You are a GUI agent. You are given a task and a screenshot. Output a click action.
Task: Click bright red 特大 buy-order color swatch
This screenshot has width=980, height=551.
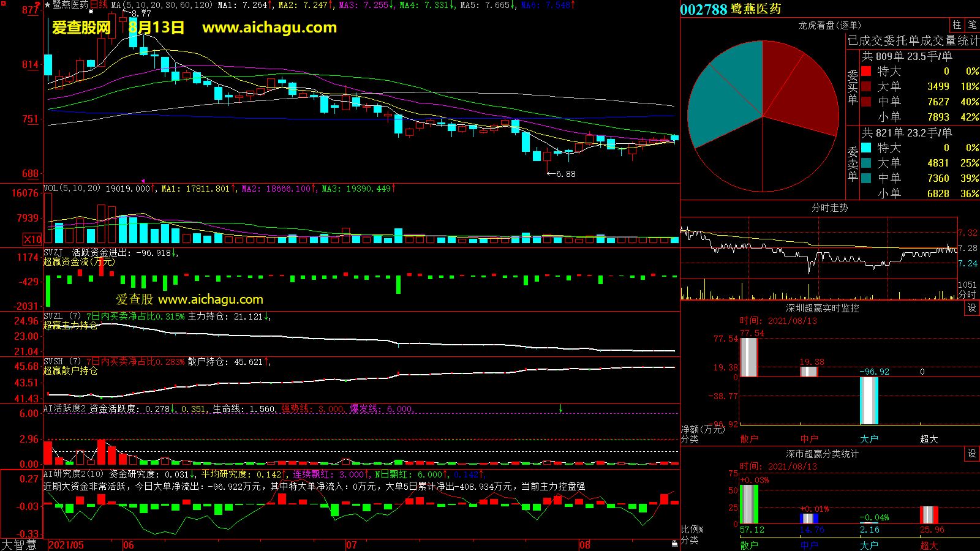[866, 71]
